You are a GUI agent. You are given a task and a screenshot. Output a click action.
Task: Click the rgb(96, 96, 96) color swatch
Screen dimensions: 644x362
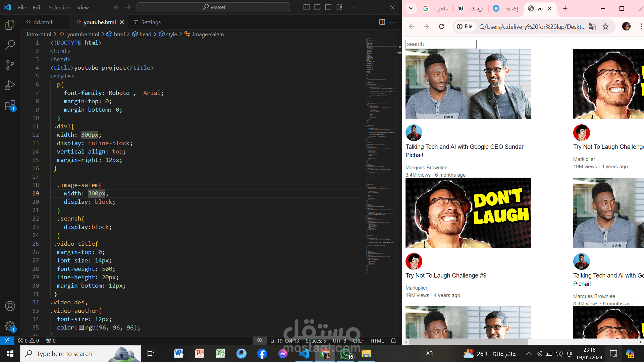coord(81,327)
